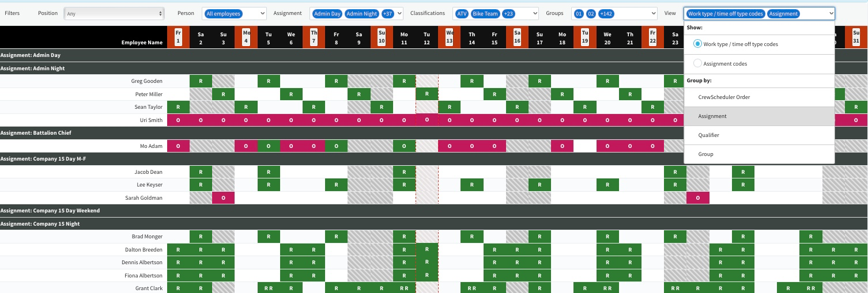
Task: Click the 'Sa 2' day header
Action: (x=201, y=37)
